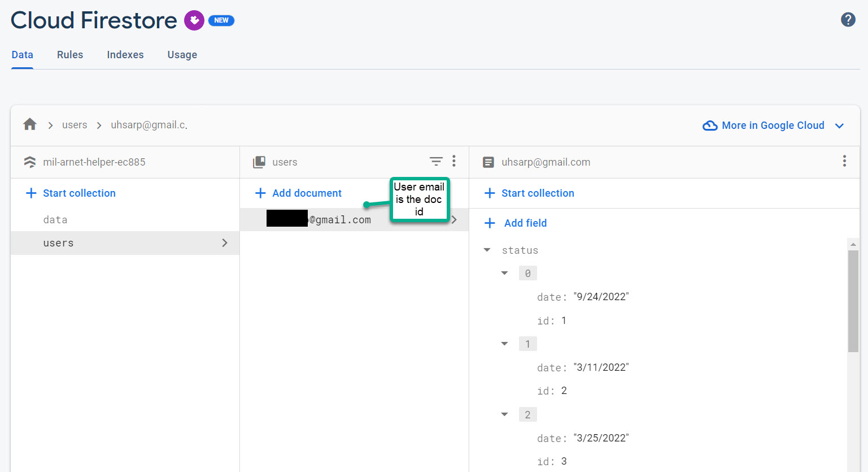Image resolution: width=868 pixels, height=472 pixels.
Task: Click the uhsarp@gmail.c. breadcrumb entry
Action: click(x=149, y=125)
